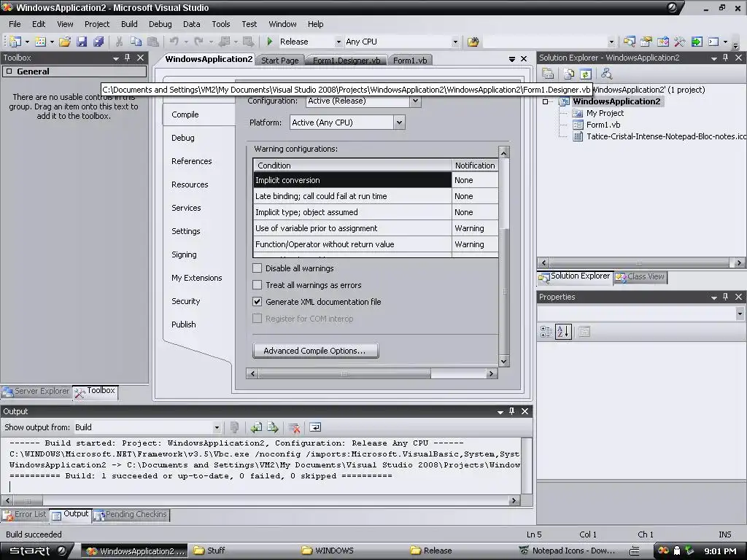Click the Windows Start button

click(36, 551)
